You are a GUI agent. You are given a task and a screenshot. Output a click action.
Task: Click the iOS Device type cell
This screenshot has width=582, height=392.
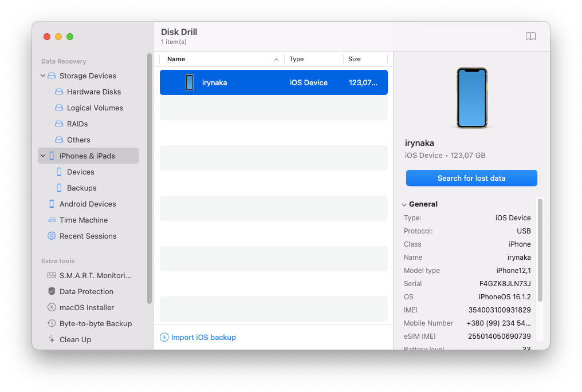coord(308,82)
